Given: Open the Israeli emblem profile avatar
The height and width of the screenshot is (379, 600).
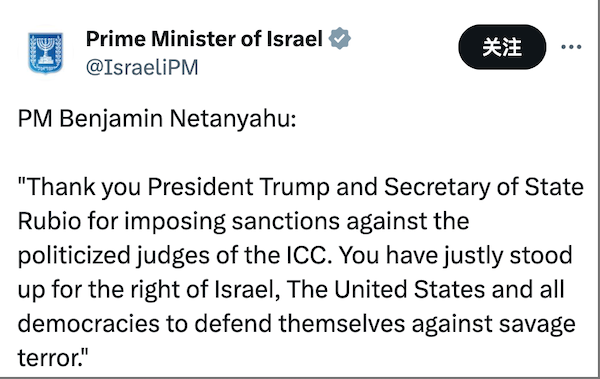Looking at the screenshot, I should pyautogui.click(x=46, y=53).
